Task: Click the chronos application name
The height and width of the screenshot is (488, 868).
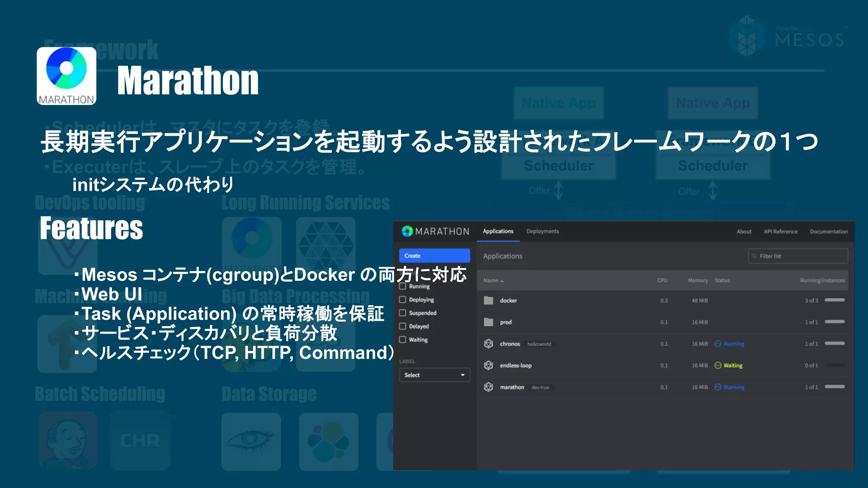Action: click(510, 344)
